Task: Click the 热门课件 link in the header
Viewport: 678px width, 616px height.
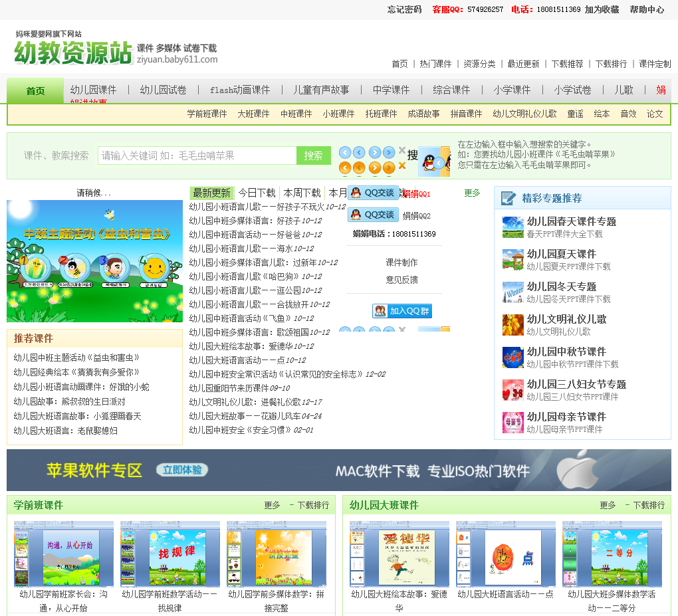Action: click(435, 64)
